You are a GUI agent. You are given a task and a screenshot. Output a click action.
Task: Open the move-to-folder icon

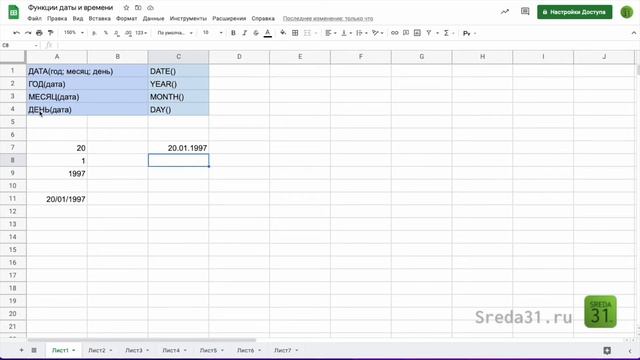point(138,8)
